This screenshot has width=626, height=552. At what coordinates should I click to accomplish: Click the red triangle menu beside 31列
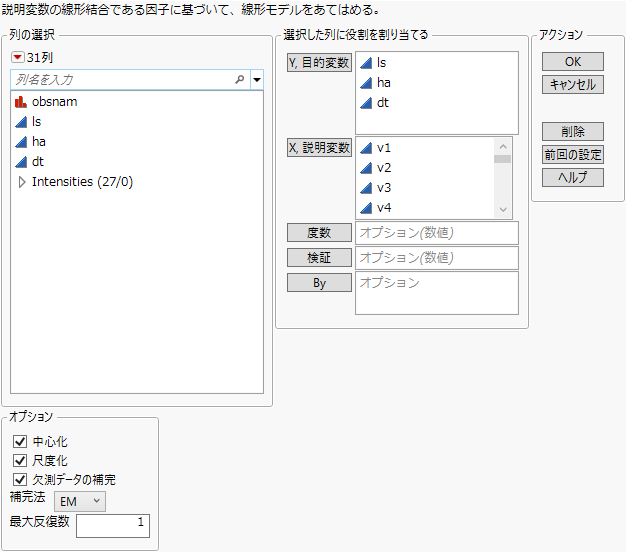(x=18, y=57)
